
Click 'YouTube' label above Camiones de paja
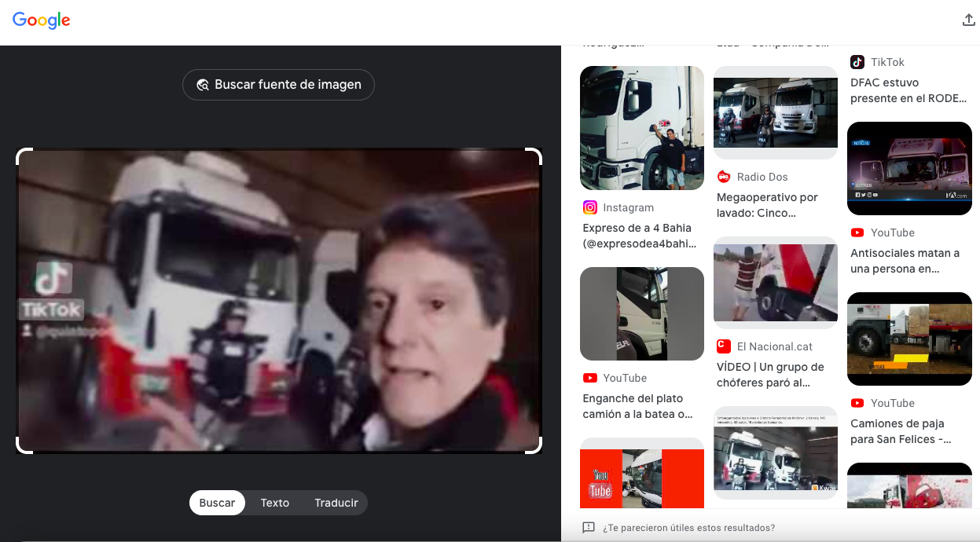coord(893,403)
